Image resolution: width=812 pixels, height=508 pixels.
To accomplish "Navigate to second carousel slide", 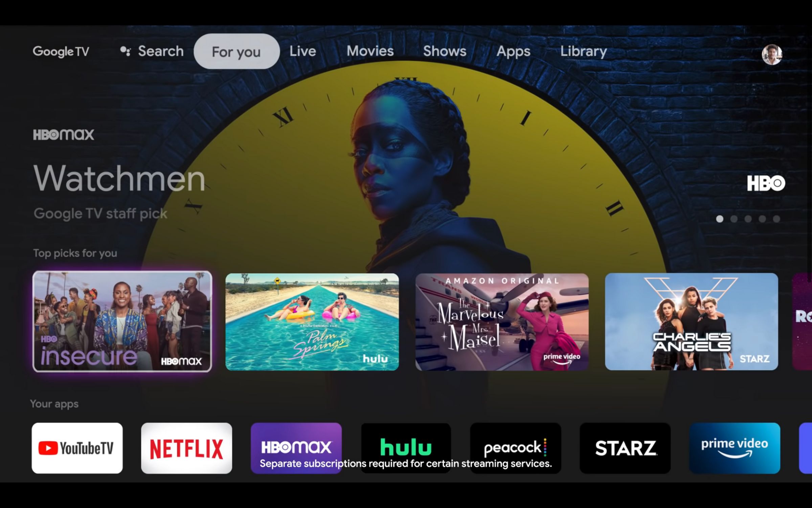I will 734,219.
